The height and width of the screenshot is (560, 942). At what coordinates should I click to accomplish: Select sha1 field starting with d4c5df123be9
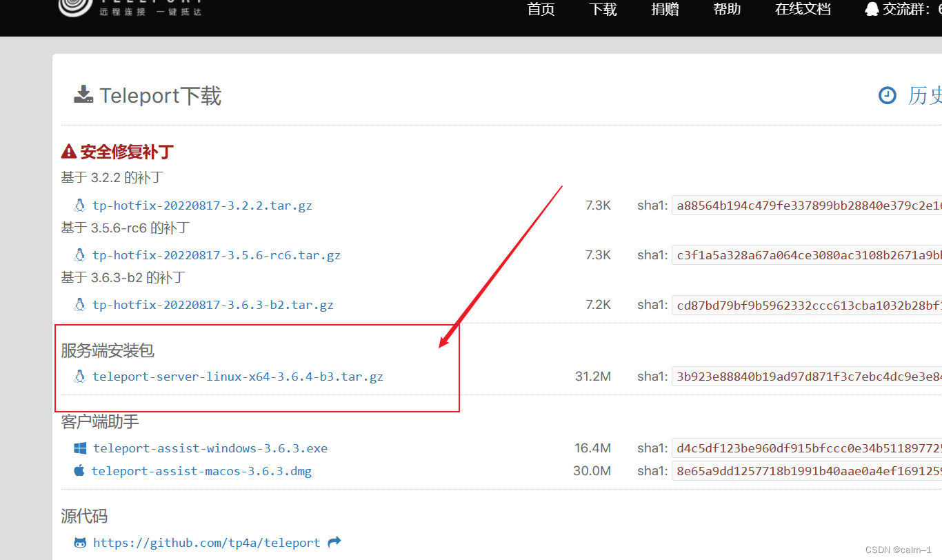(807, 448)
